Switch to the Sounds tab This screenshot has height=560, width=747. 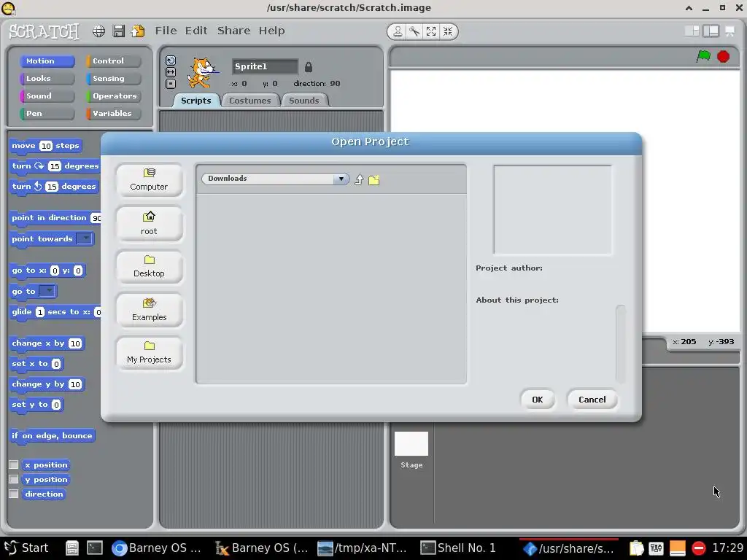pos(304,101)
